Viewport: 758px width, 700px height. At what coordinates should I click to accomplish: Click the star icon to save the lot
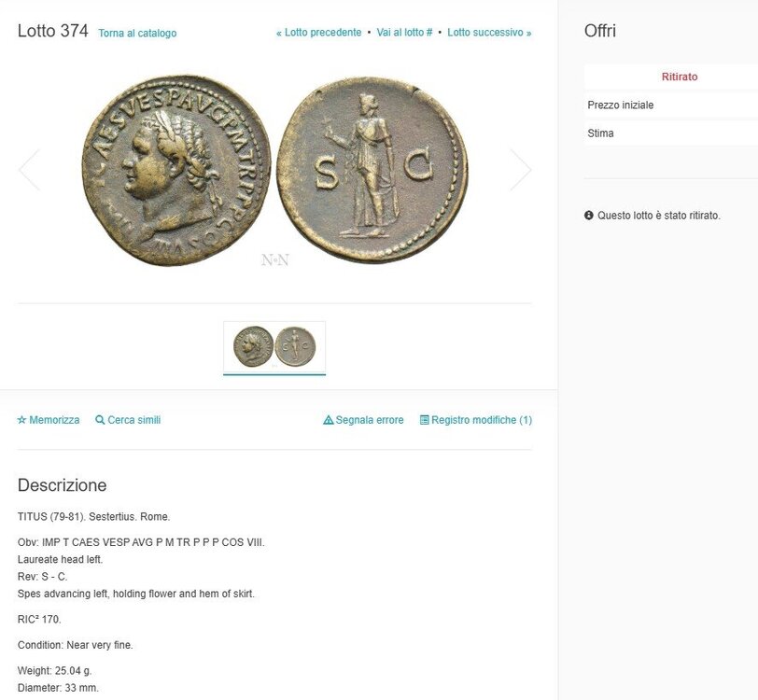(21, 420)
